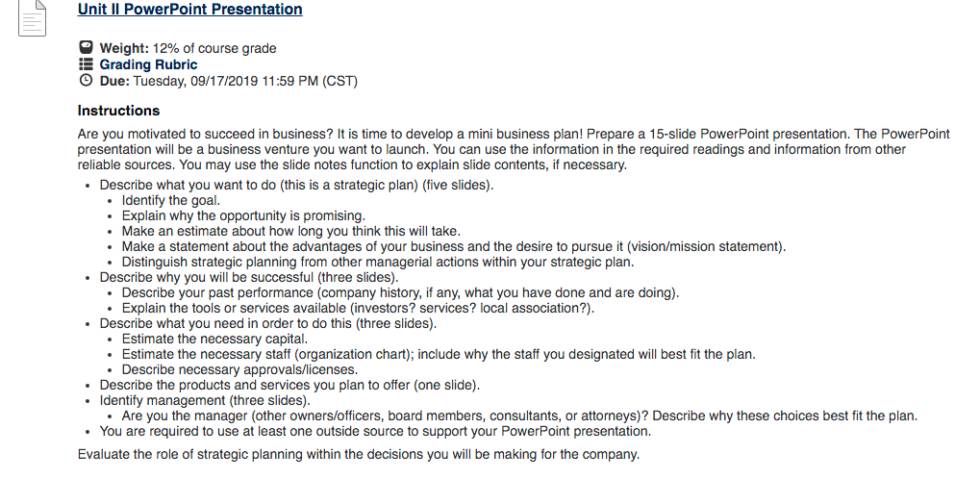Select the Instructions heading
Screen dimensions: 980x479
click(x=118, y=111)
